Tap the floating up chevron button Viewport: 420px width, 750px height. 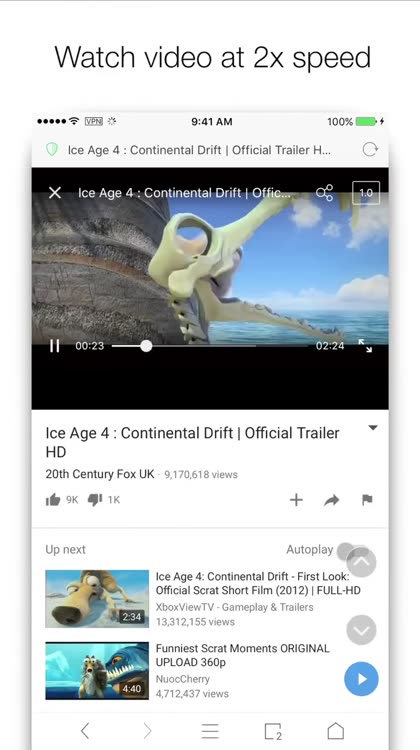click(x=361, y=561)
